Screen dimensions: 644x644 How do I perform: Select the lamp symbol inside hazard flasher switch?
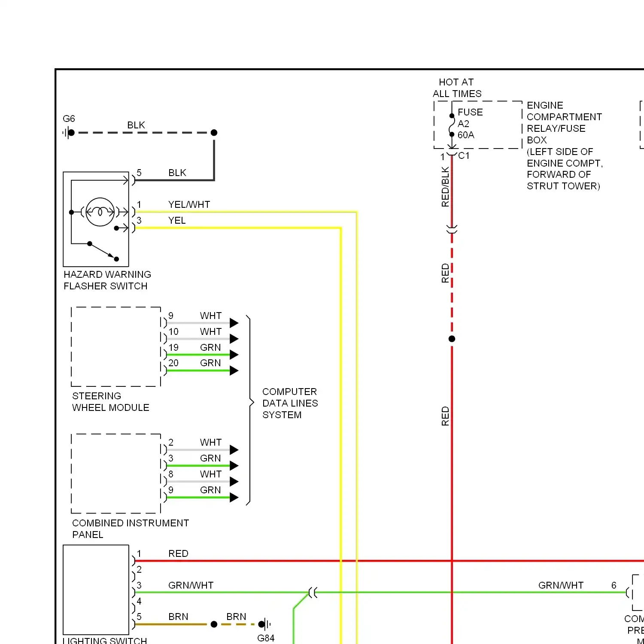pos(100,212)
